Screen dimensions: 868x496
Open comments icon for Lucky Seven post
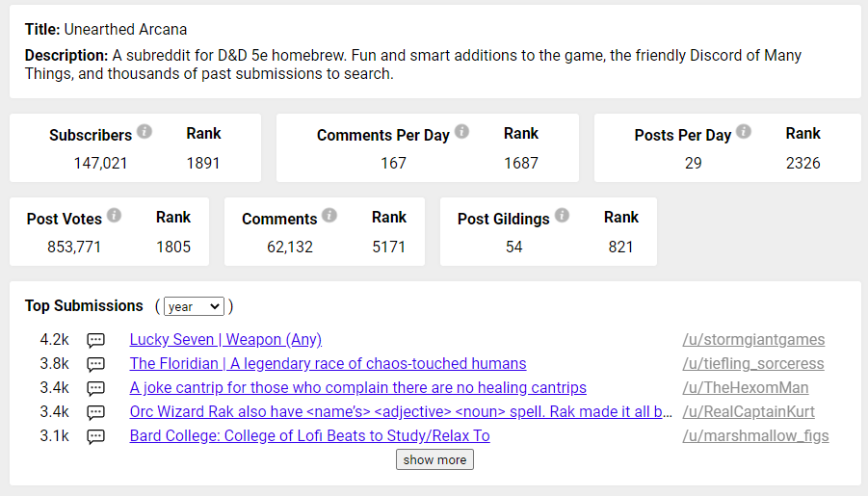click(95, 340)
